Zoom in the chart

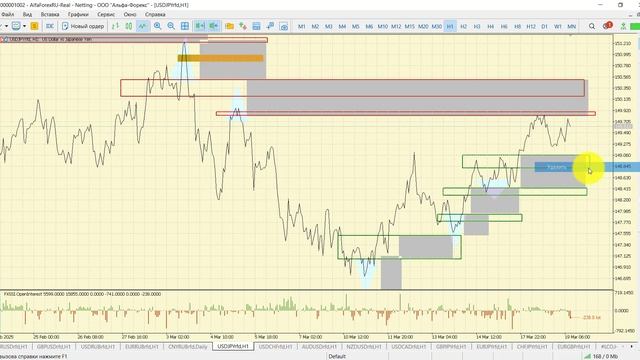pos(158,26)
